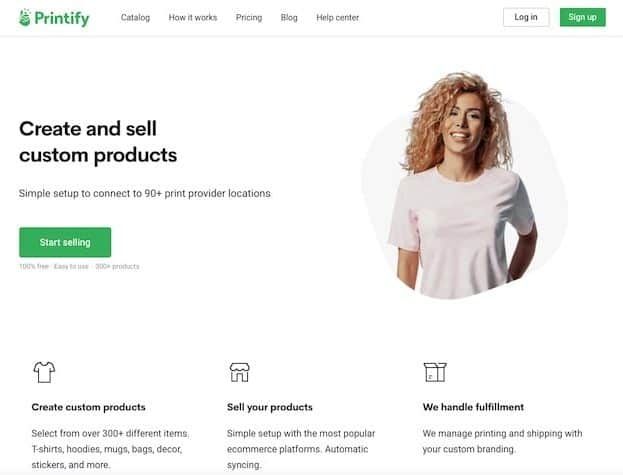Click the 90+ print provider locations text
This screenshot has width=623, height=475.
pyautogui.click(x=207, y=193)
